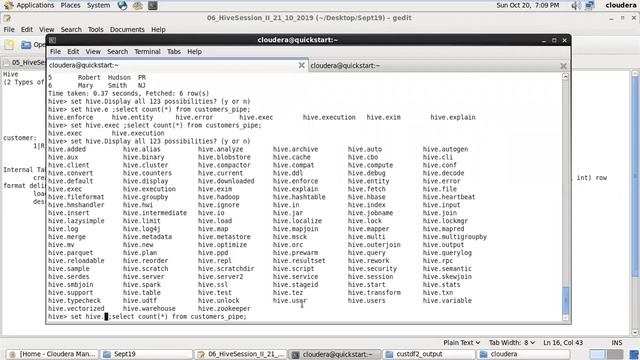Image resolution: width=640 pixels, height=360 pixels.
Task: Click the cloudera user name in top panel
Action: 620,5
